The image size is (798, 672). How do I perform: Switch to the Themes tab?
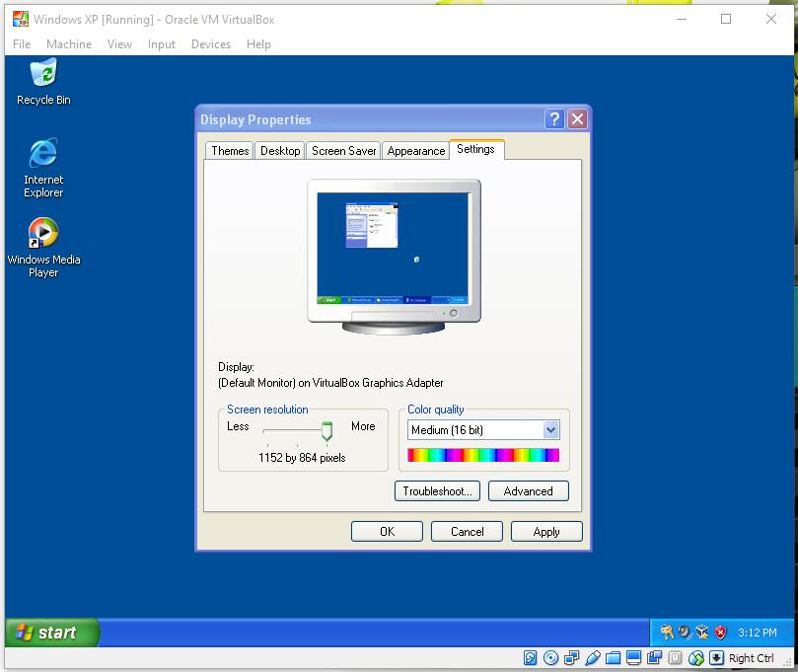pos(230,151)
